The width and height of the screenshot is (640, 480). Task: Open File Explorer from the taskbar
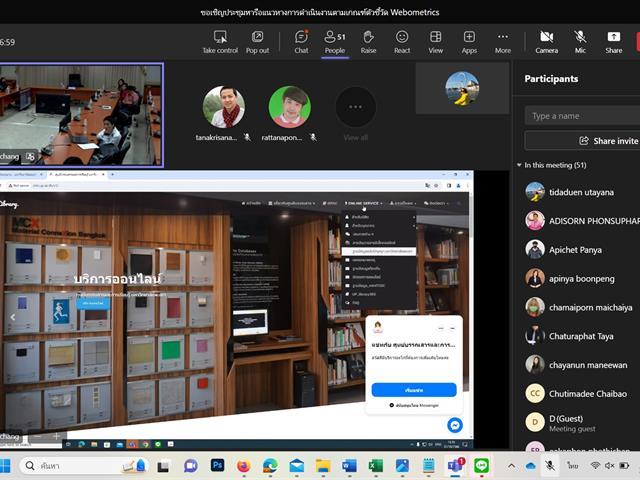[322, 465]
